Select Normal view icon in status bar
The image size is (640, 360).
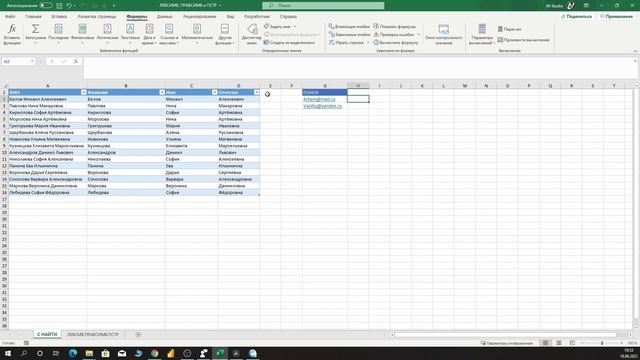coord(545,343)
